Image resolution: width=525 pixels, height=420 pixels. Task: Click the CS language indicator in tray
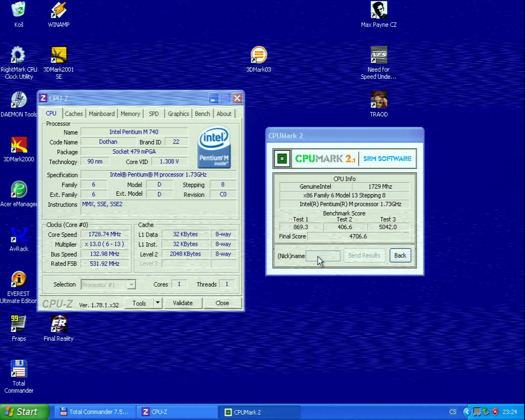[x=453, y=412]
